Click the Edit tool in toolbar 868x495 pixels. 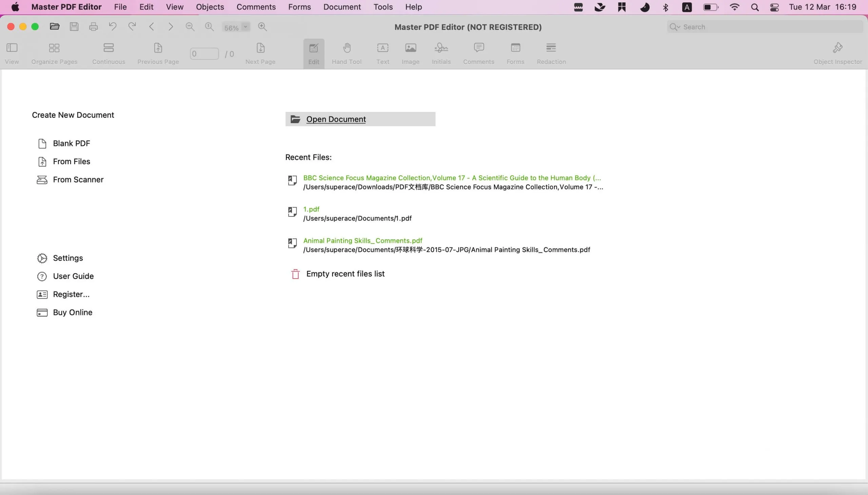click(x=314, y=53)
